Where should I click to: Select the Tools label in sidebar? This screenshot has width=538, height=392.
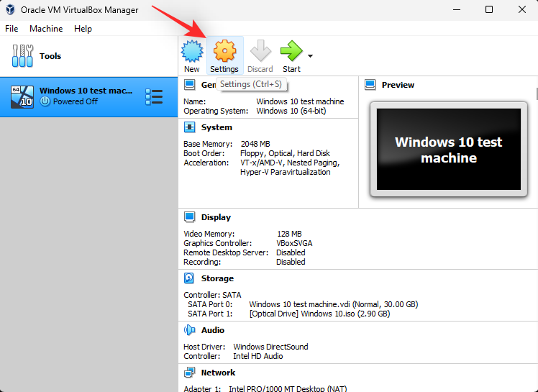pos(50,56)
